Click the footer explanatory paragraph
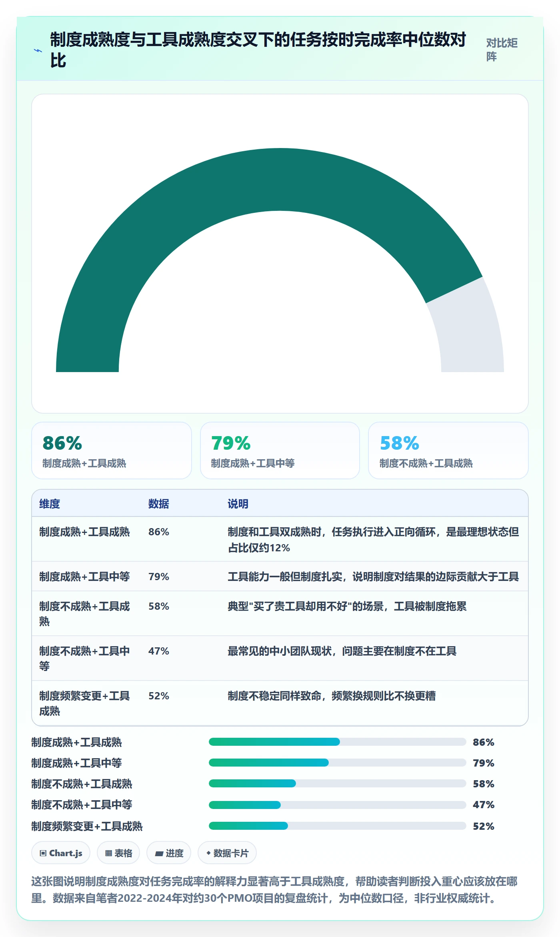 click(x=274, y=889)
